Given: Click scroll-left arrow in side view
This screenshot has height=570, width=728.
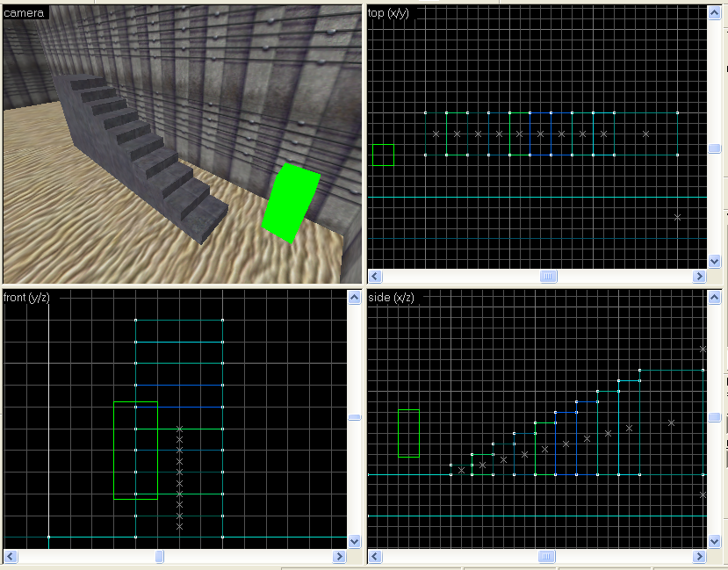Looking at the screenshot, I should [375, 557].
